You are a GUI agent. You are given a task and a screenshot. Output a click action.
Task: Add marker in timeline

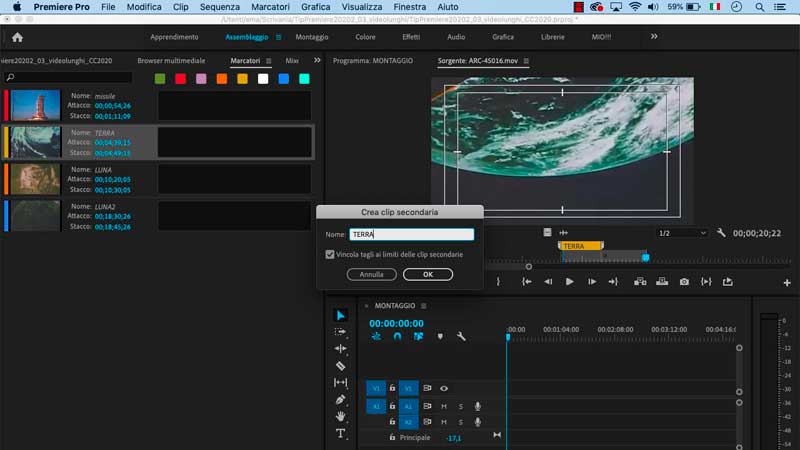tap(440, 336)
